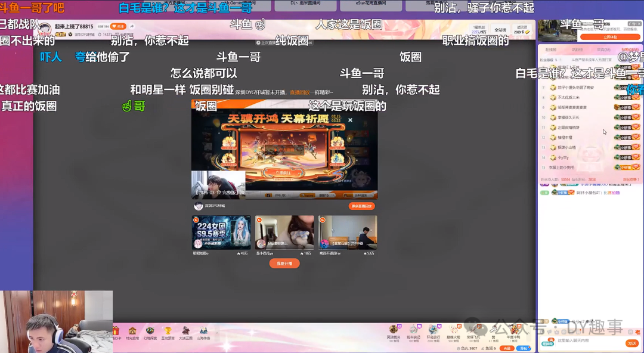
Task: Open the 幻境探宝 activity icon
Action: point(150,331)
